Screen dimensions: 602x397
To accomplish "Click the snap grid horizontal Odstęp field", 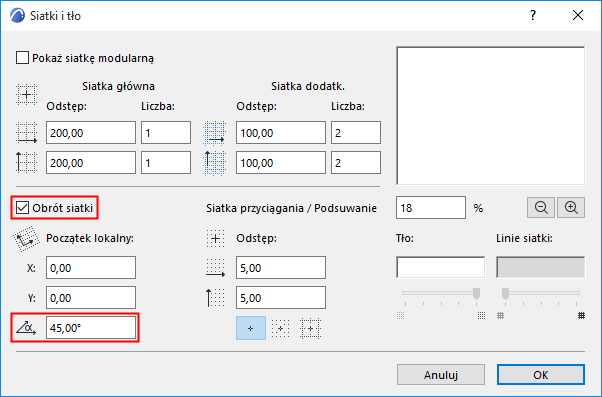I will pos(281,268).
